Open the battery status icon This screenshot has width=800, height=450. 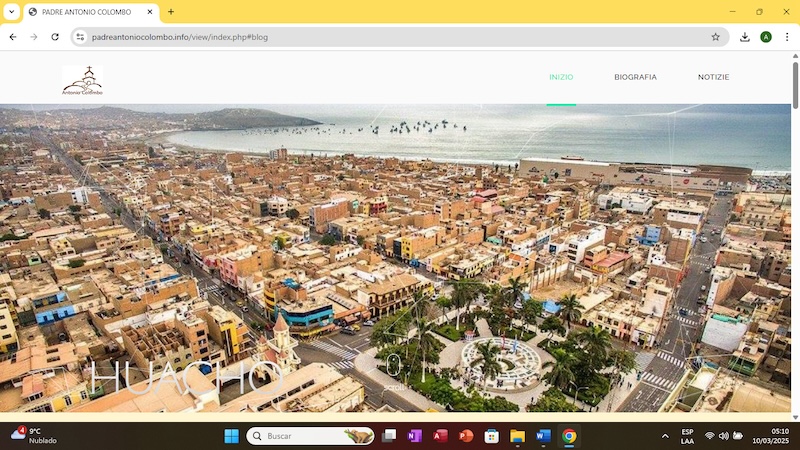pyautogui.click(x=738, y=436)
